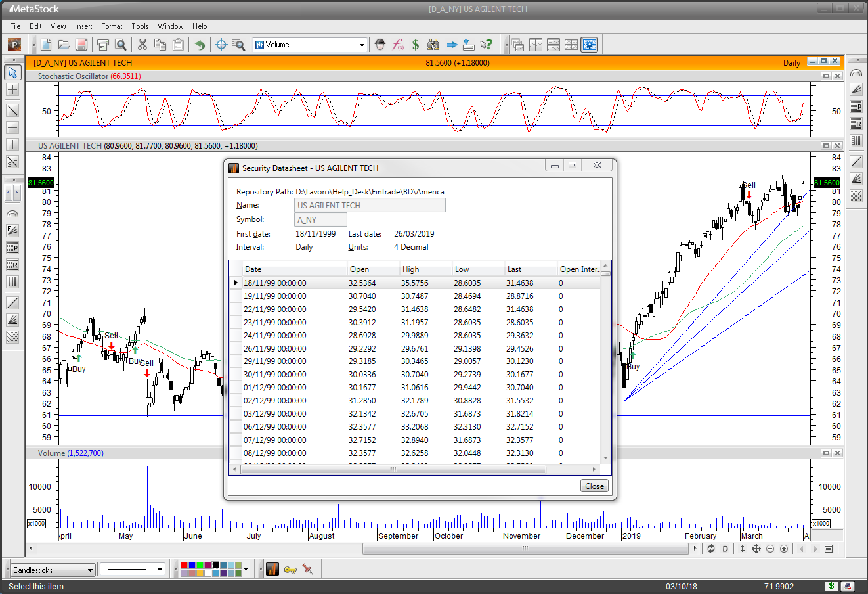868x594 pixels.
Task: Select the Speed Resistance R tool in left palette
Action: pyautogui.click(x=12, y=265)
